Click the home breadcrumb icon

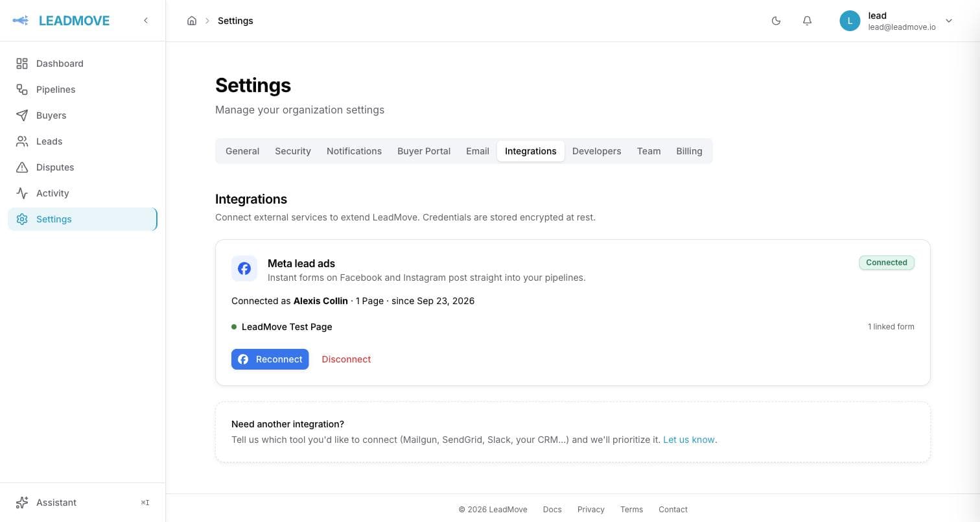pos(192,21)
